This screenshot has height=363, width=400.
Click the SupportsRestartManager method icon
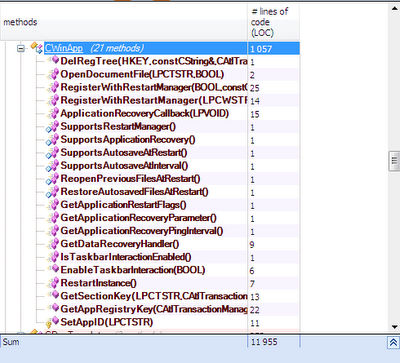pyautogui.click(x=52, y=127)
